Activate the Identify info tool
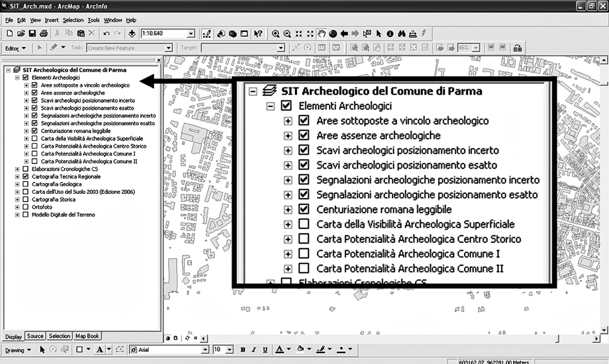Viewport: 609px width, 364px height. coord(390,33)
